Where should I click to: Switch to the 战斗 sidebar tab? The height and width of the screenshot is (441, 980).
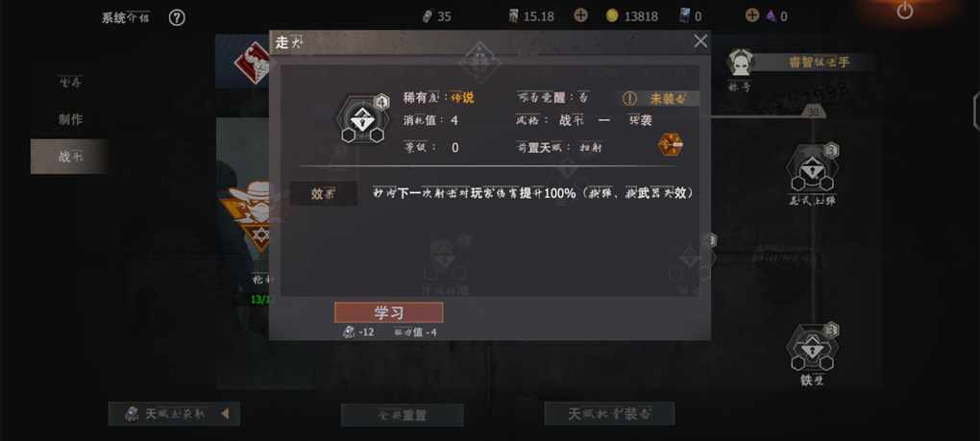(x=69, y=157)
